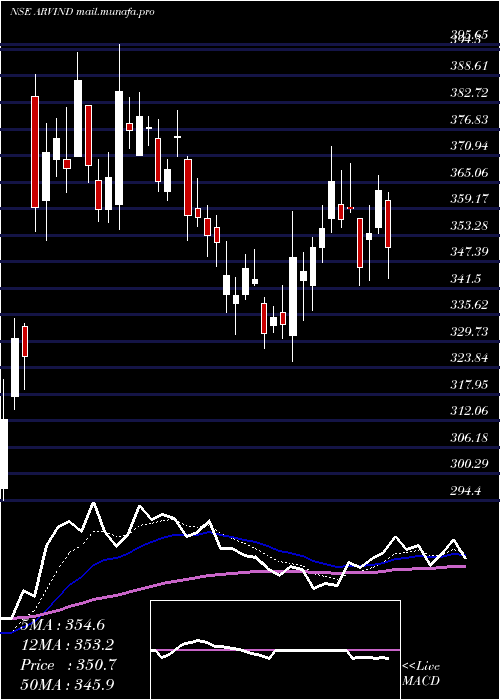Click the 323.84 price axis label
Viewport: 500px width, 700px height.
pyautogui.click(x=469, y=358)
